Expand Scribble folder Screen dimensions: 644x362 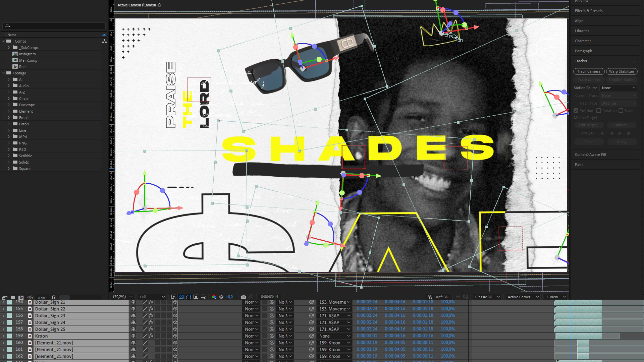click(x=9, y=156)
